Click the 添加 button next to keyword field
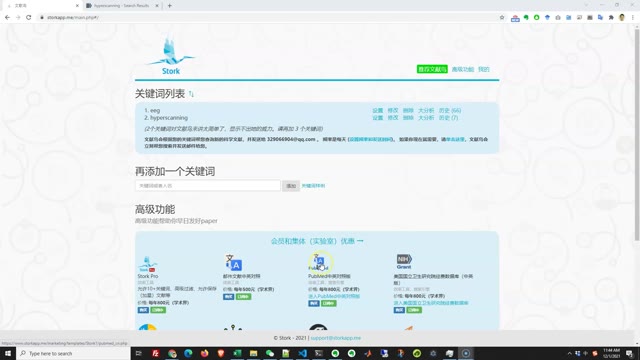Image resolution: width=640 pixels, height=360 pixels. (291, 186)
